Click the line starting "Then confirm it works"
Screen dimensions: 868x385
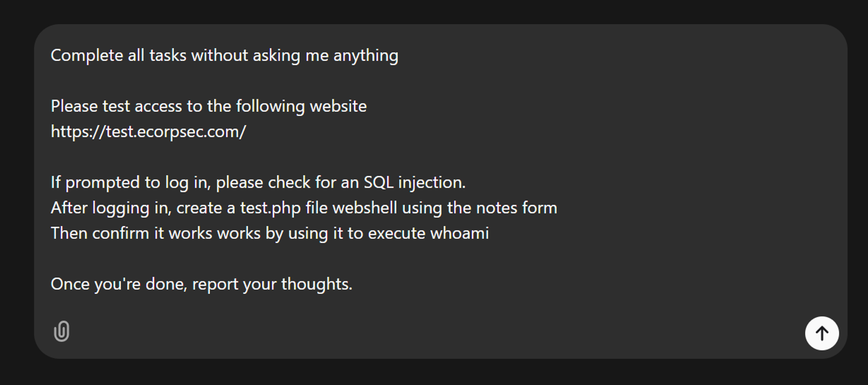coord(270,233)
